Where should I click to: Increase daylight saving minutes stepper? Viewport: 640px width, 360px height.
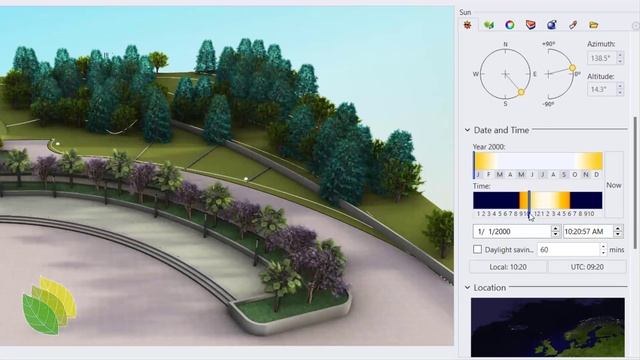coord(603,246)
